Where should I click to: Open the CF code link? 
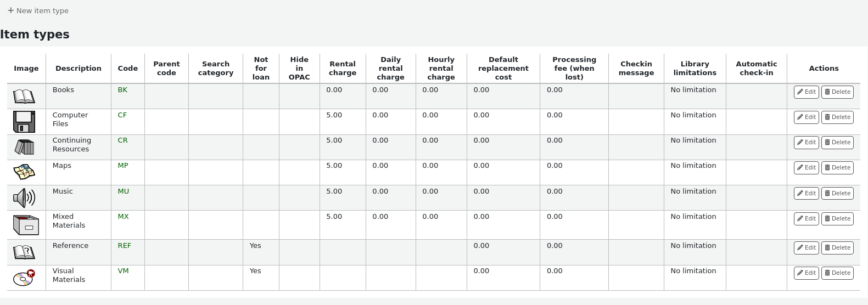tap(122, 115)
